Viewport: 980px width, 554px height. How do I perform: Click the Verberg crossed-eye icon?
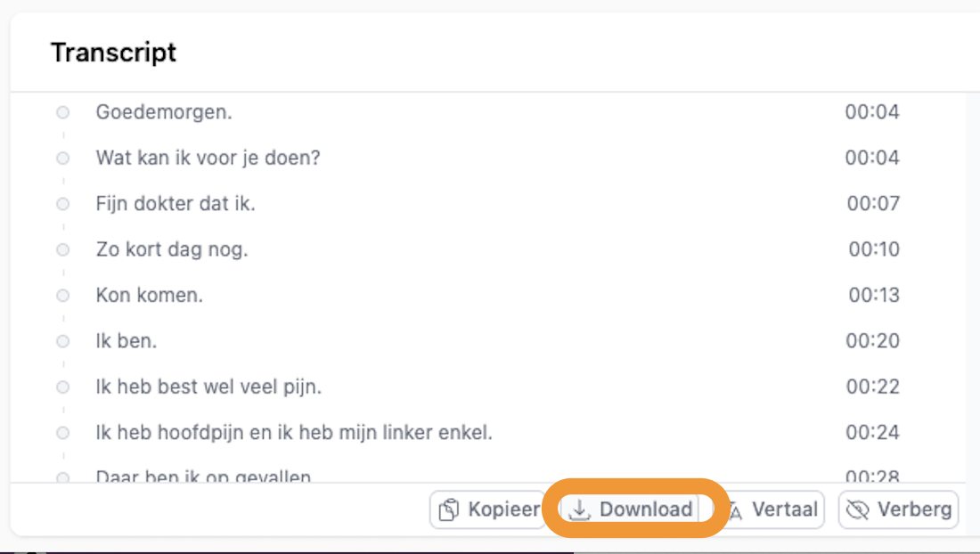point(858,510)
